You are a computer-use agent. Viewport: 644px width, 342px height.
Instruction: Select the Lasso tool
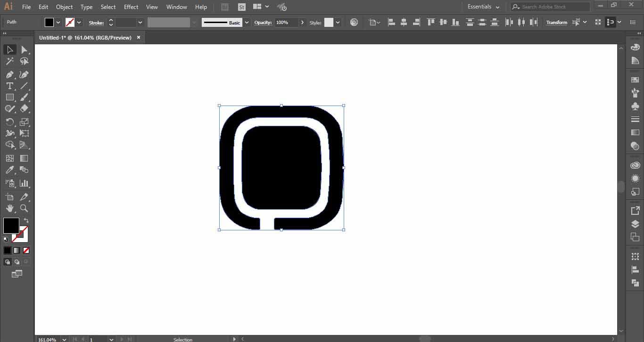(24, 61)
